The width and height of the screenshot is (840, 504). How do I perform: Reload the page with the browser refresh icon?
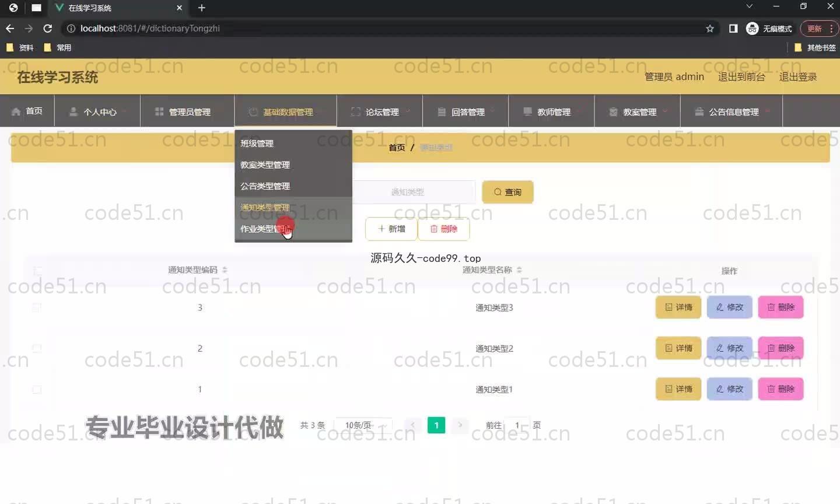48,28
